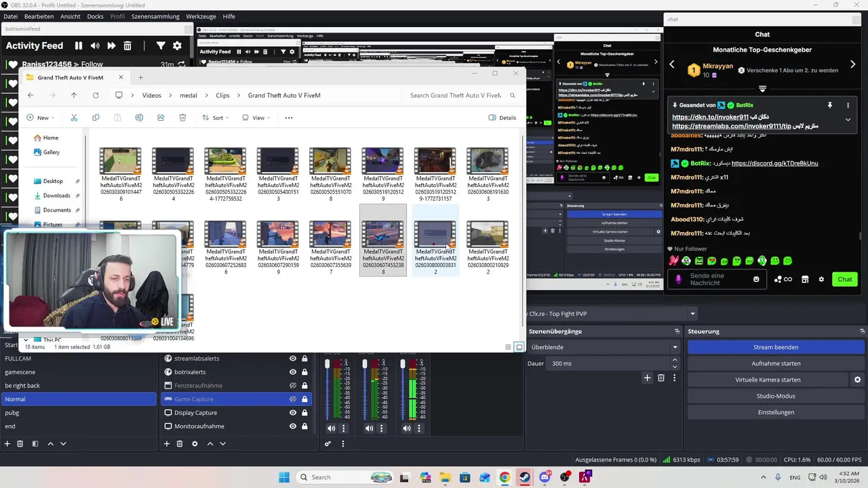
Task: Open Activity Feed settings gear
Action: (177, 46)
